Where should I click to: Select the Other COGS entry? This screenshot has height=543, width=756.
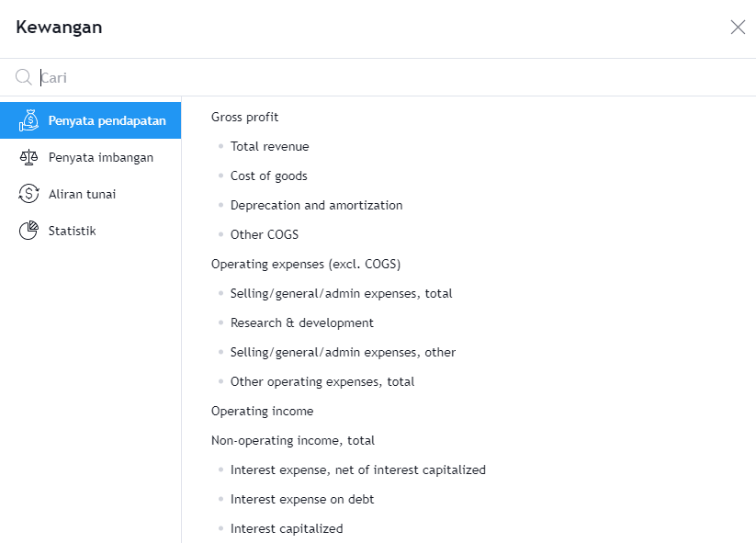coord(263,234)
